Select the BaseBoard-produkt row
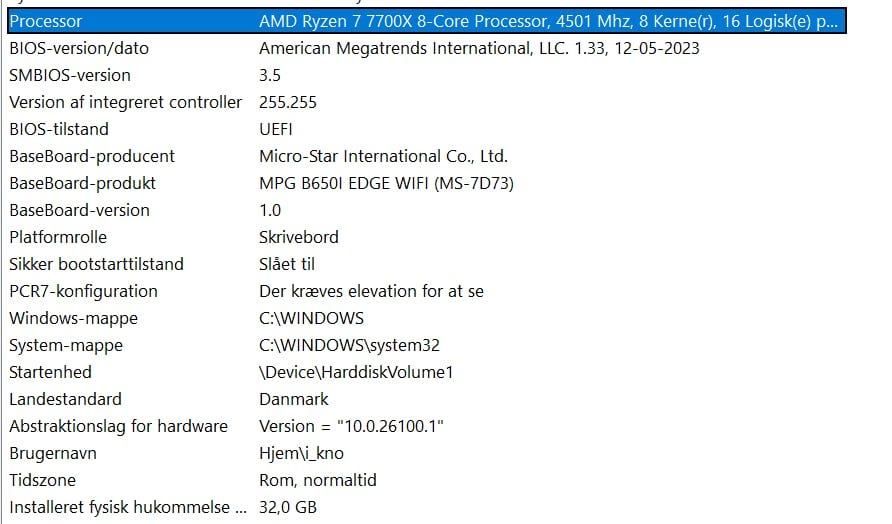Image resolution: width=892 pixels, height=524 pixels. click(x=82, y=183)
